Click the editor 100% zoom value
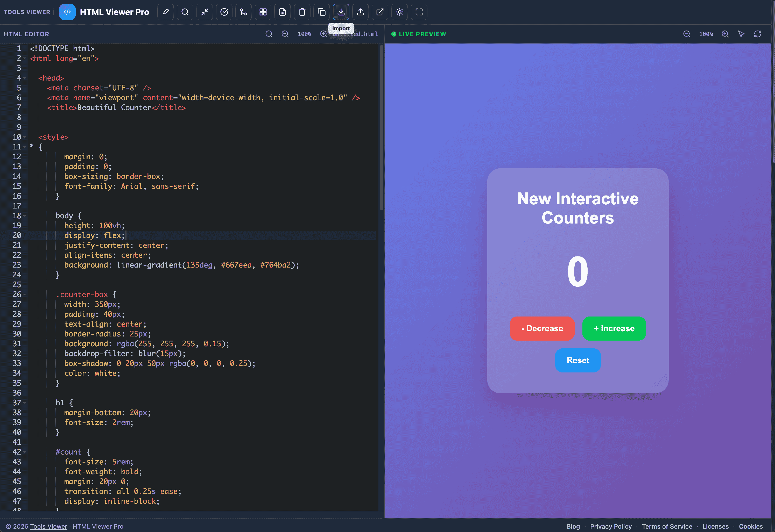The height and width of the screenshot is (532, 775). (305, 34)
